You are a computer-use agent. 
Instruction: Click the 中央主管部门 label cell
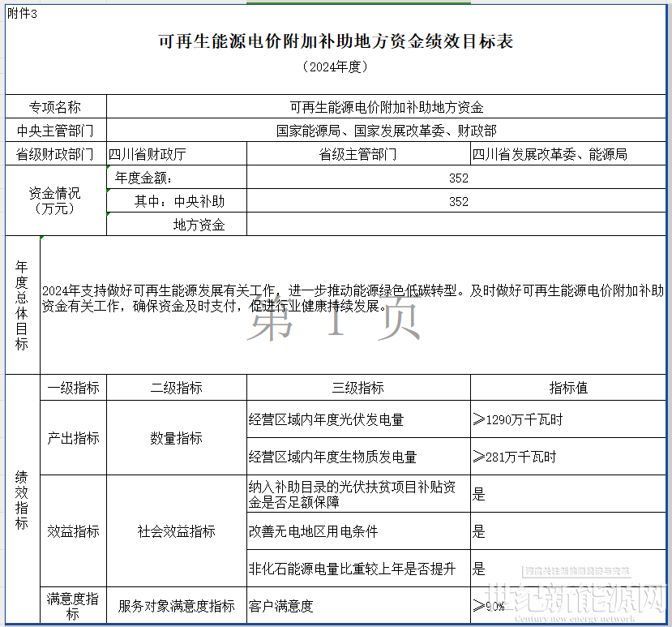point(56,131)
